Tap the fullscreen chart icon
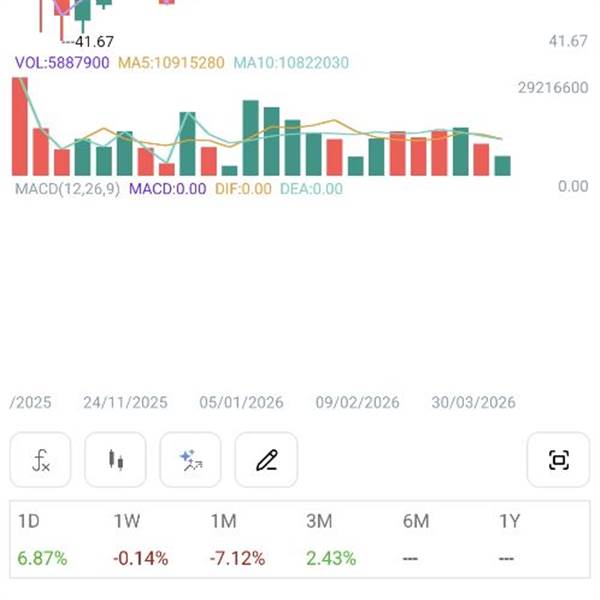 point(558,461)
